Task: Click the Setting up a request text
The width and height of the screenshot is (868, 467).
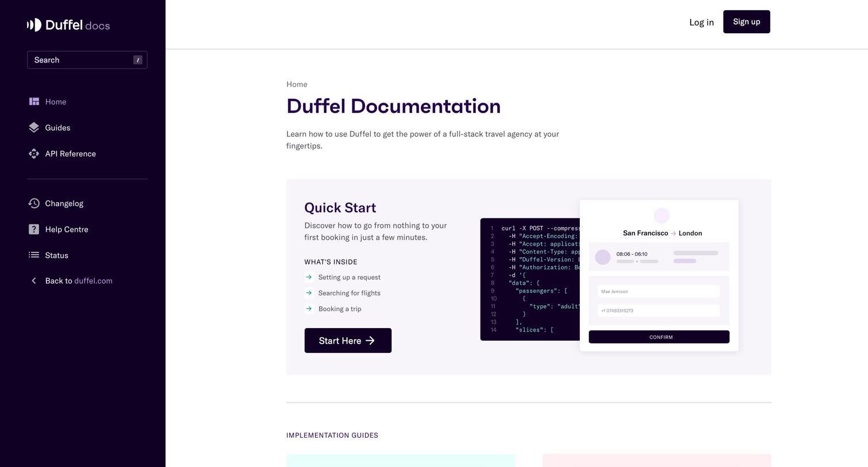Action: (x=349, y=277)
